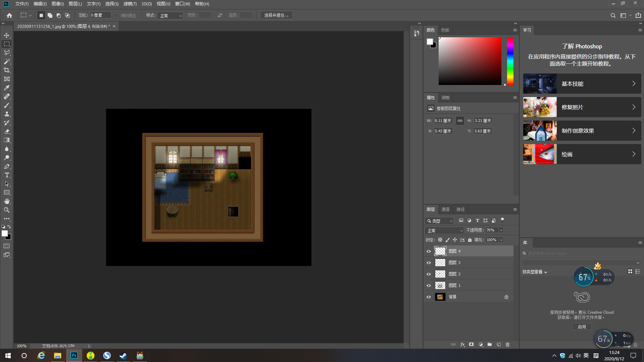Expand the 按类型查看 library view dropdown
Viewport: 644px width, 362px height.
(x=535, y=272)
